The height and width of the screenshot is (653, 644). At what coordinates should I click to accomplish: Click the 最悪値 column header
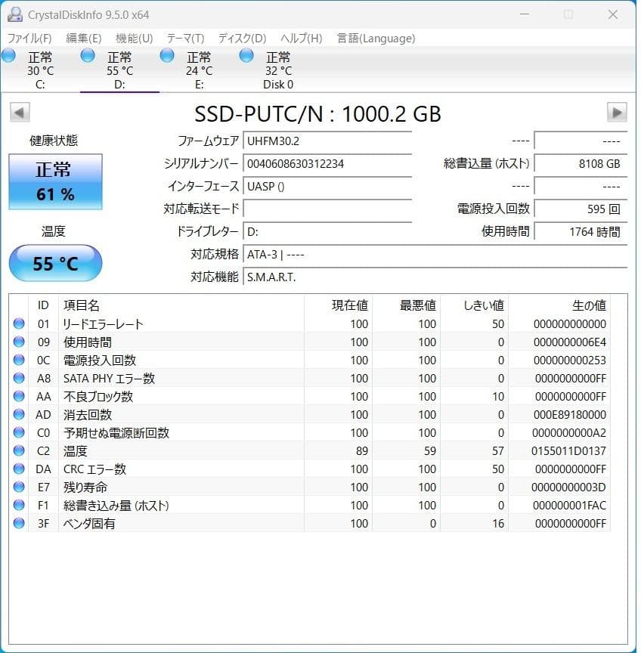click(x=406, y=305)
